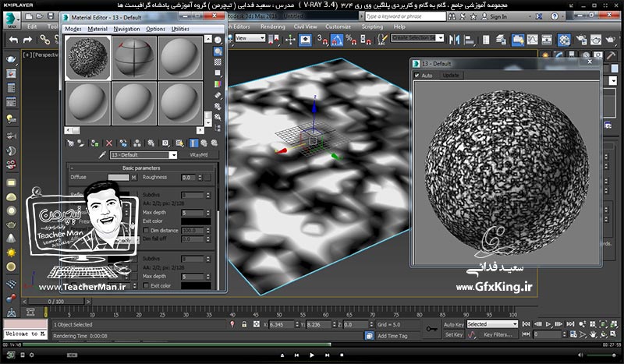
Task: Click the KMPlayer video progress bar
Action: tap(312, 345)
